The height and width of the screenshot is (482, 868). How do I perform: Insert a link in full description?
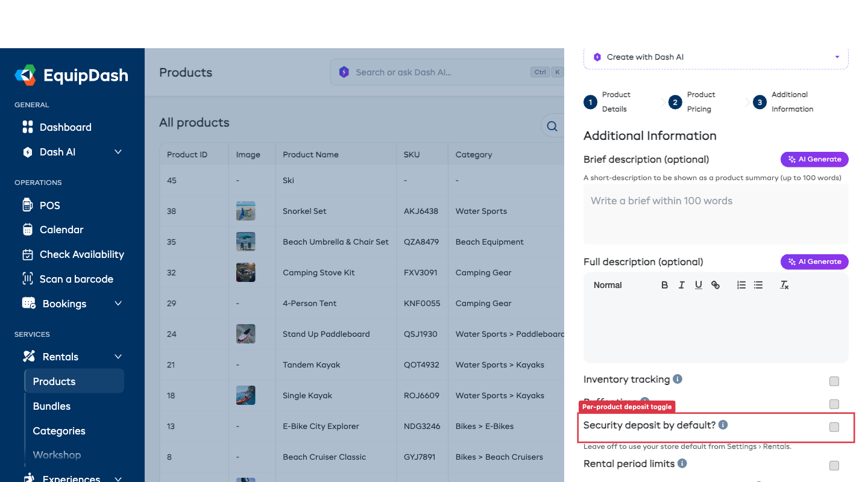(x=715, y=285)
